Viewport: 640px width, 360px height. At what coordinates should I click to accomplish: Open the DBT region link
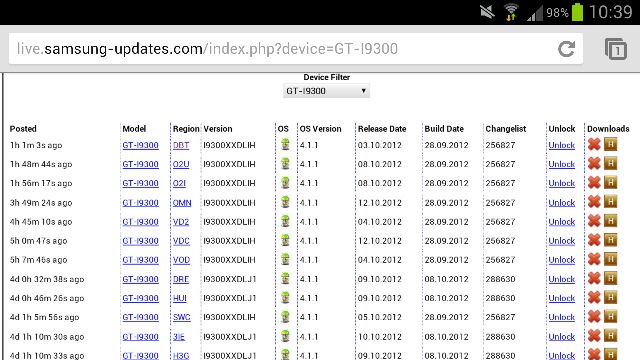pos(181,145)
